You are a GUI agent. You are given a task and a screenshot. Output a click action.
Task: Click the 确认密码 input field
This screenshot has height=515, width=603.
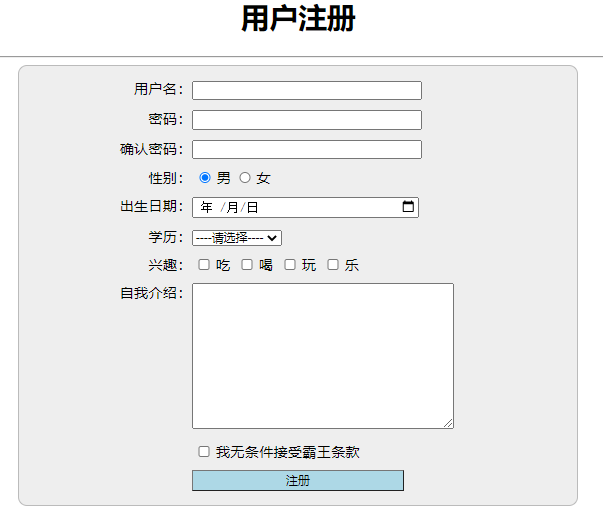pyautogui.click(x=306, y=149)
